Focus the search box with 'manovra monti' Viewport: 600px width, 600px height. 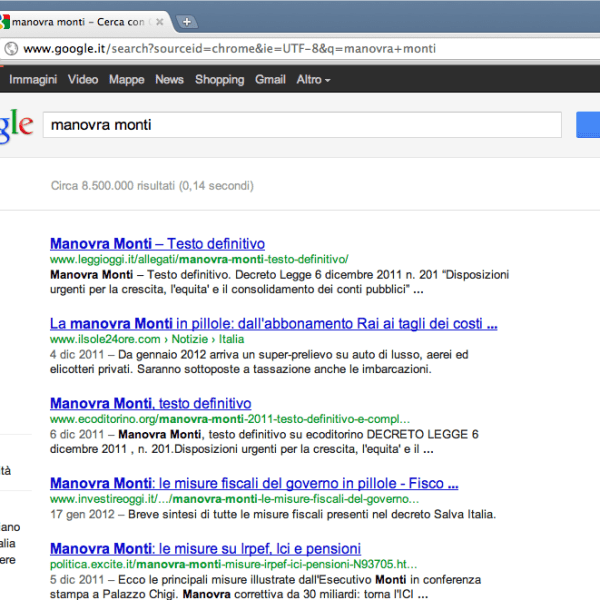[302, 125]
